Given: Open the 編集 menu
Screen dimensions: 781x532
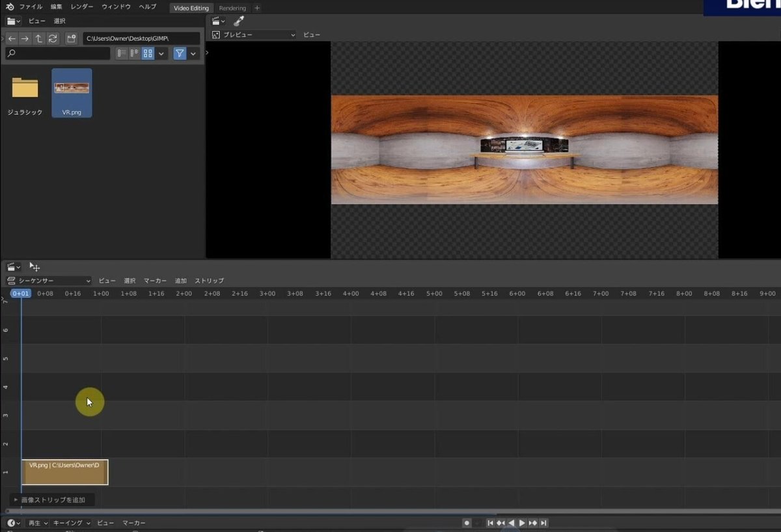Looking at the screenshot, I should pos(57,7).
